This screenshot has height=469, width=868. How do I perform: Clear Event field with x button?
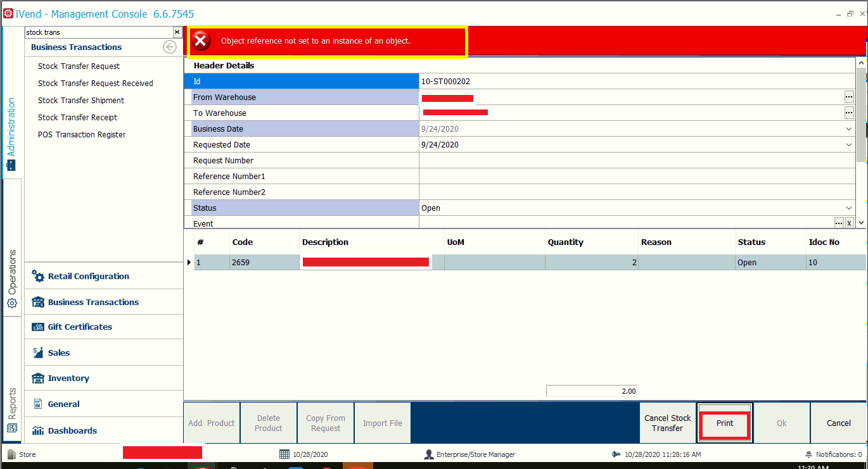[x=849, y=223]
